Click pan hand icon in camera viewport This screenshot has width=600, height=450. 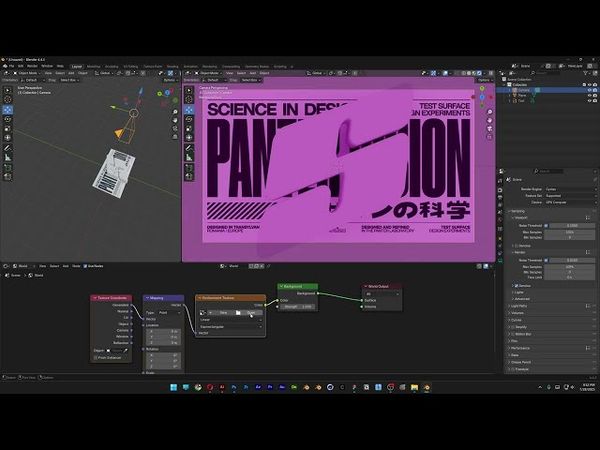[490, 120]
